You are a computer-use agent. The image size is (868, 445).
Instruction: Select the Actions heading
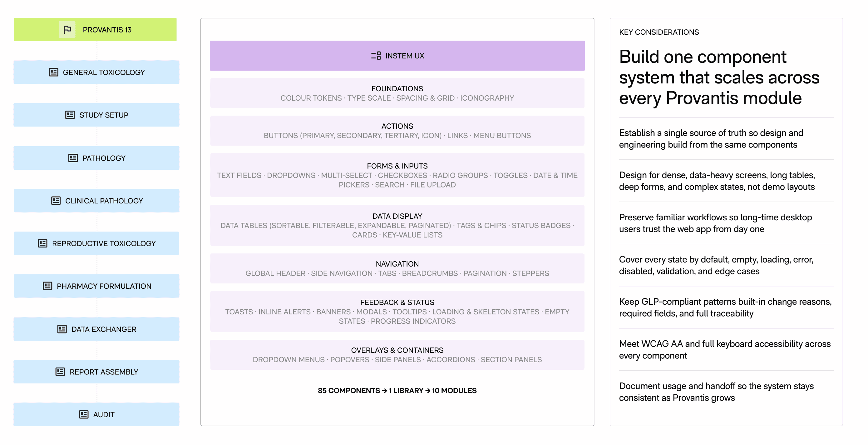pyautogui.click(x=397, y=126)
